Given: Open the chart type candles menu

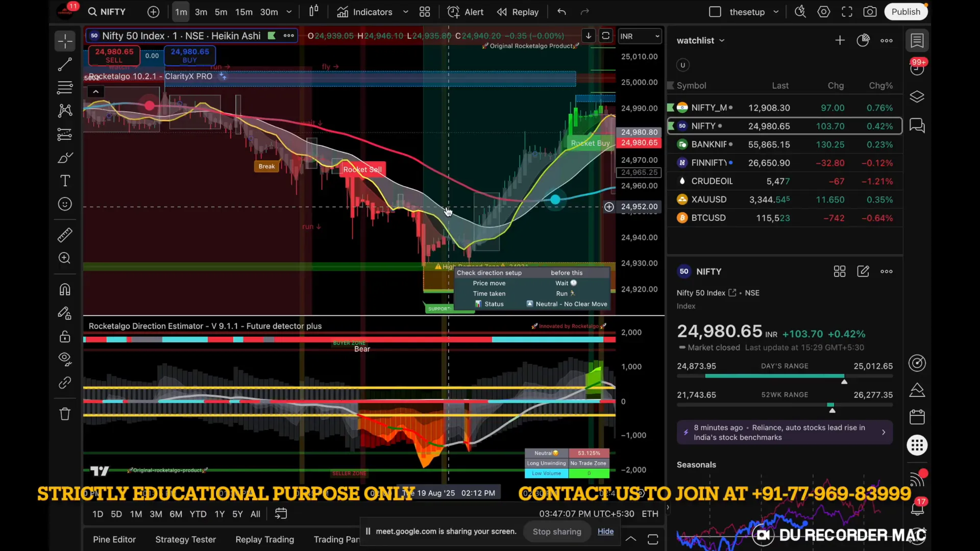Looking at the screenshot, I should pyautogui.click(x=314, y=11).
